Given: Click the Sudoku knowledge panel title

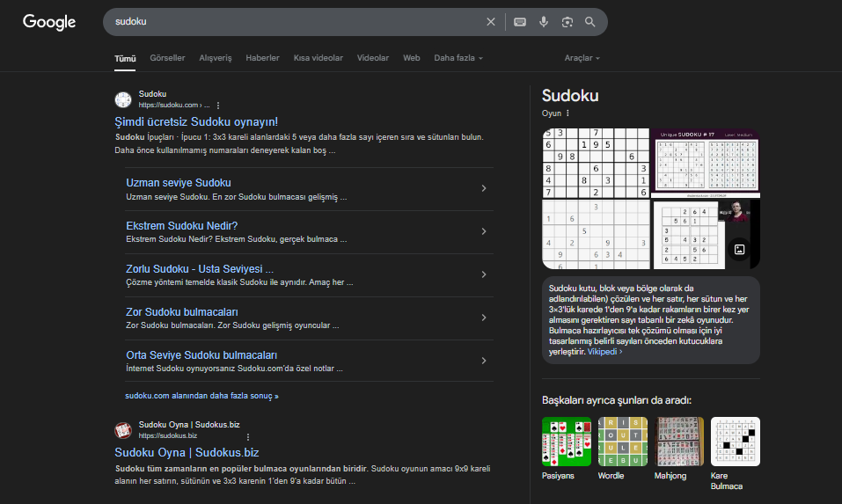Looking at the screenshot, I should [x=570, y=96].
